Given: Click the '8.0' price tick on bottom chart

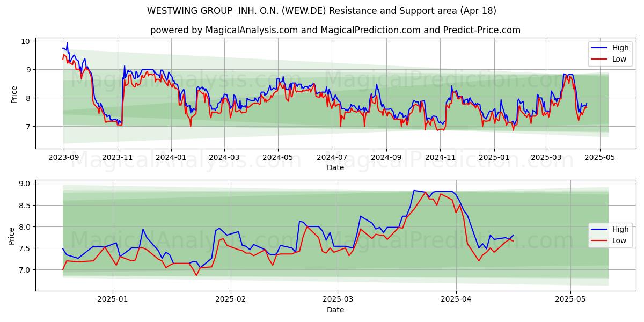Looking at the screenshot, I should pos(26,226).
